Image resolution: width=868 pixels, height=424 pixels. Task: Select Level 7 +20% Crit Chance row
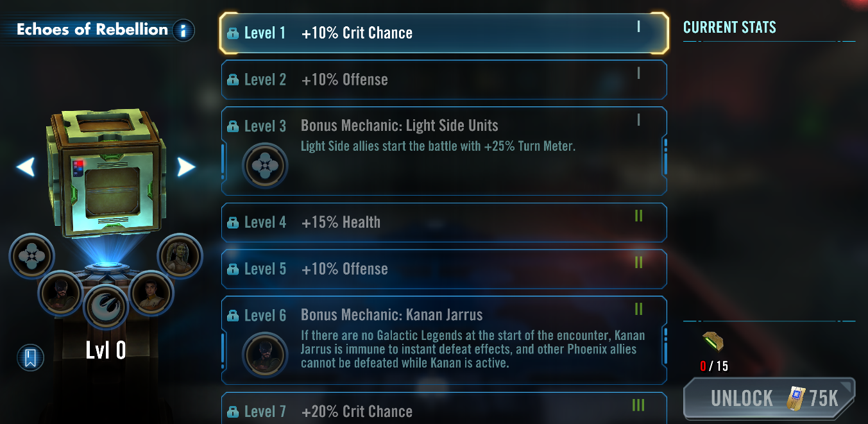coord(444,409)
